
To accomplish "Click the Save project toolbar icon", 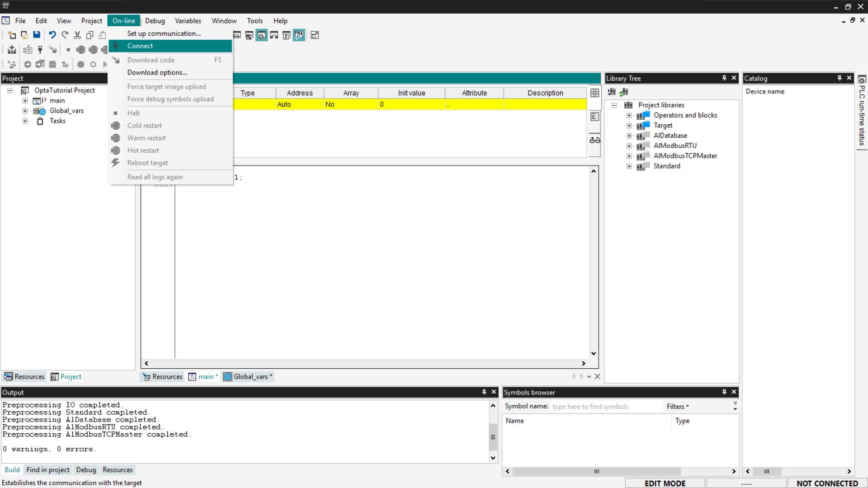I will [x=37, y=35].
